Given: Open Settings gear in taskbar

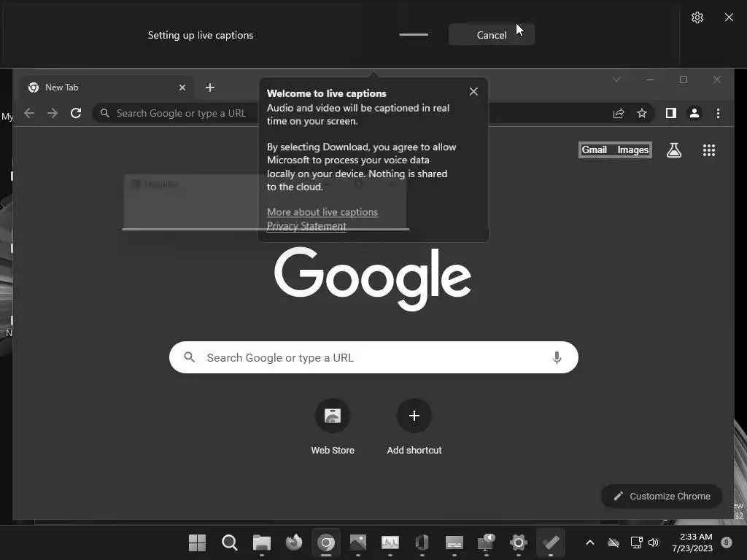Looking at the screenshot, I should click(x=519, y=542).
